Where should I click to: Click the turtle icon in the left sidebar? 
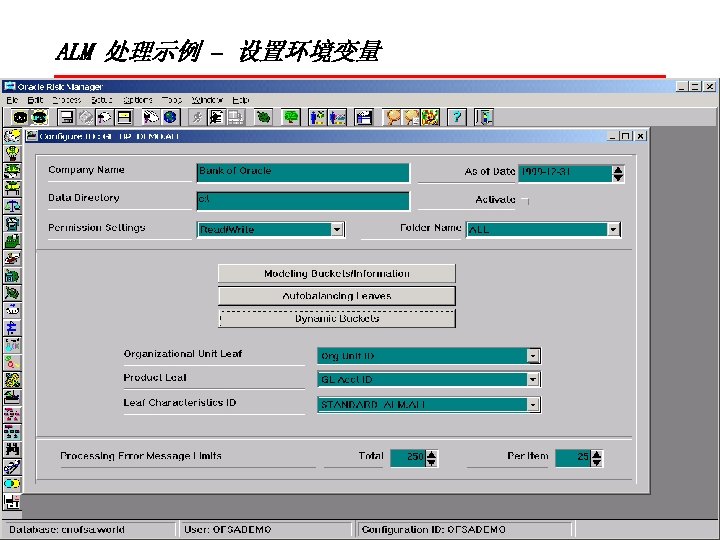coord(12,293)
